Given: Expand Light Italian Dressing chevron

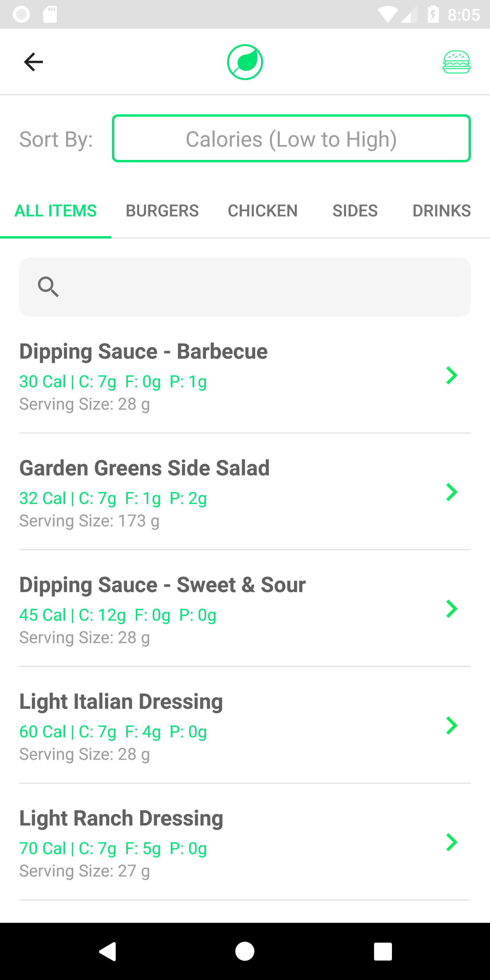Looking at the screenshot, I should [x=452, y=726].
